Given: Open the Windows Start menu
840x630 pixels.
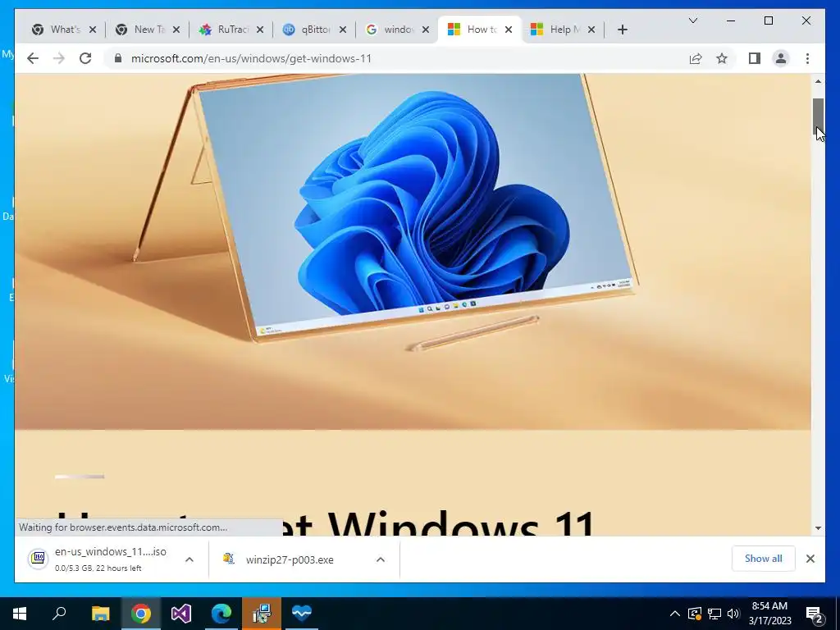Looking at the screenshot, I should click(x=20, y=614).
